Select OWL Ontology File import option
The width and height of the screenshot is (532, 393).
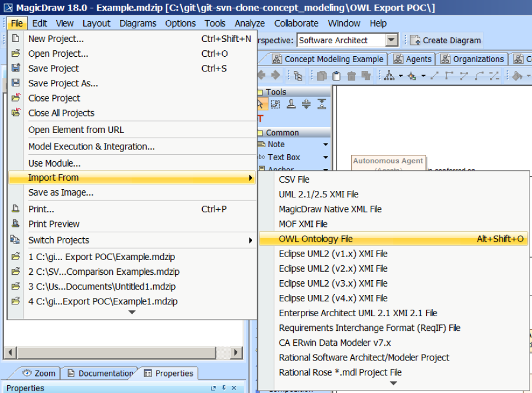393,239
